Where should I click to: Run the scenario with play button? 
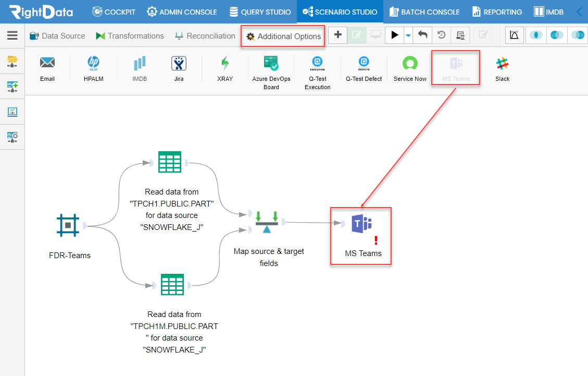tap(394, 35)
